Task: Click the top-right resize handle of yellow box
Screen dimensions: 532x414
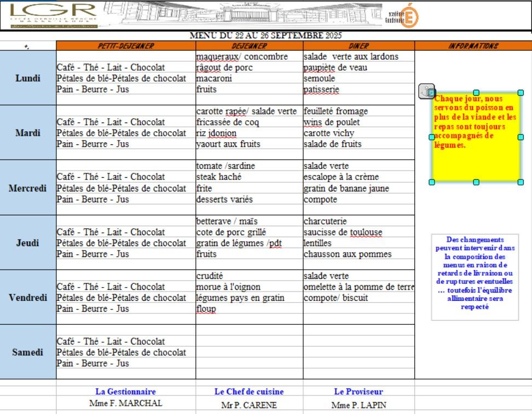Action: [x=521, y=93]
